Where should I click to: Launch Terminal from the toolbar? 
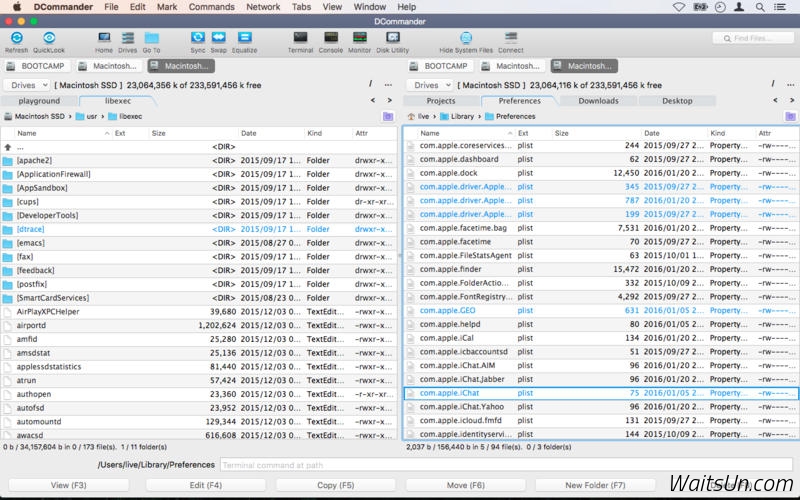pyautogui.click(x=301, y=38)
